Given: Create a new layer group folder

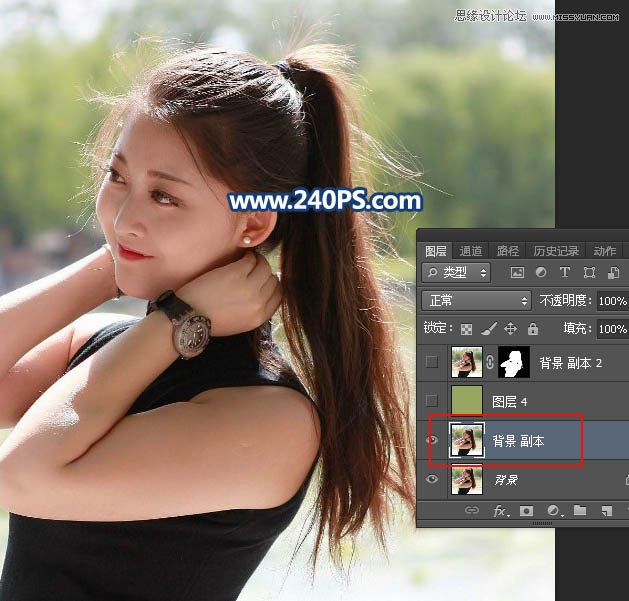Looking at the screenshot, I should pos(580,510).
